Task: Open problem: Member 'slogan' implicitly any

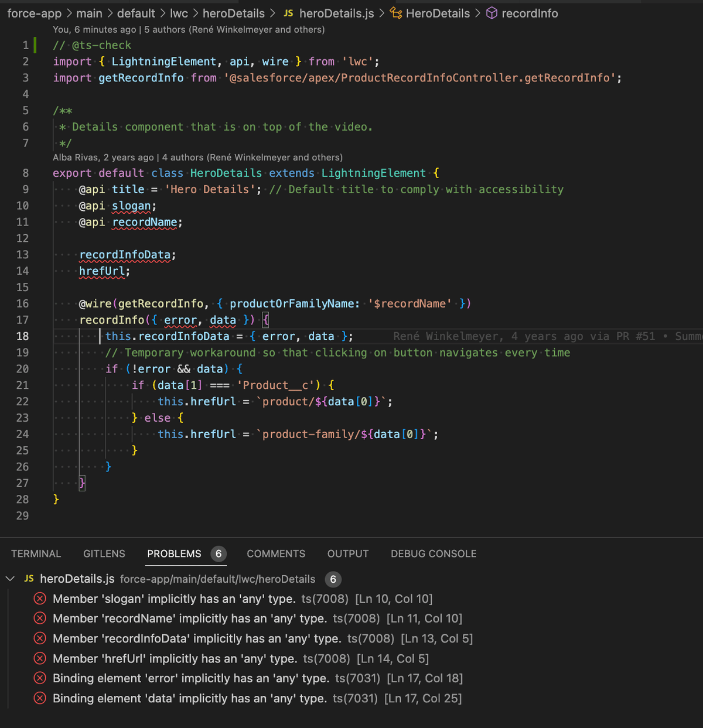Action: point(243,599)
